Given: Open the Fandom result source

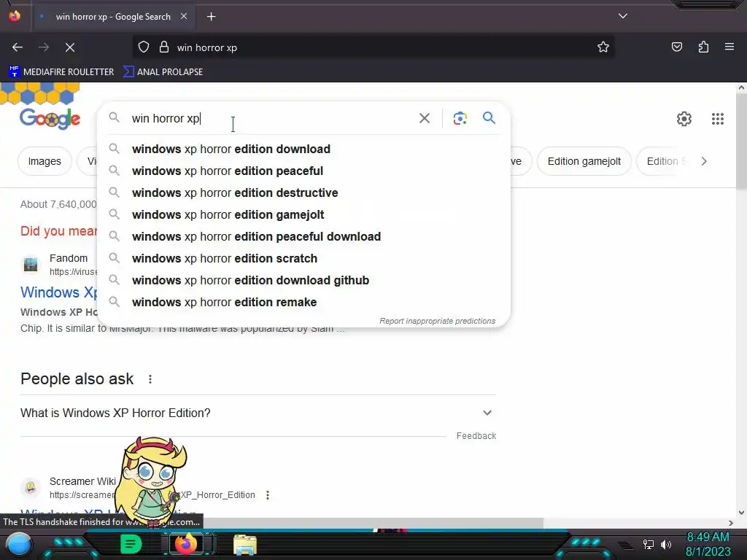Looking at the screenshot, I should (x=69, y=258).
